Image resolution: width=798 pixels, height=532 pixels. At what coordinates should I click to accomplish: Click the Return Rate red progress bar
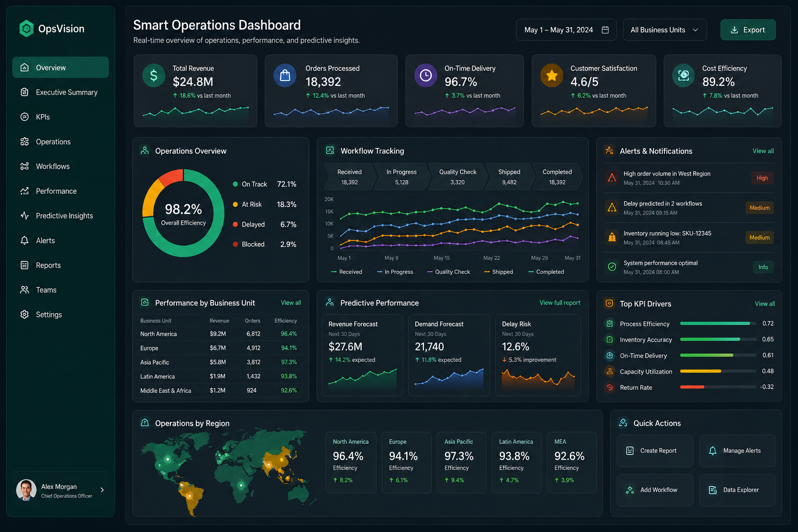pyautogui.click(x=692, y=387)
